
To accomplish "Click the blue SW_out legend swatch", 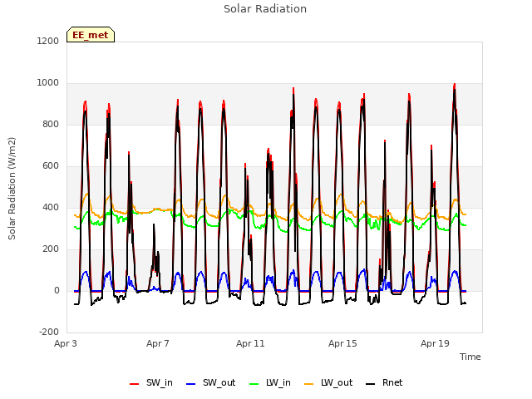I will 191,384.
